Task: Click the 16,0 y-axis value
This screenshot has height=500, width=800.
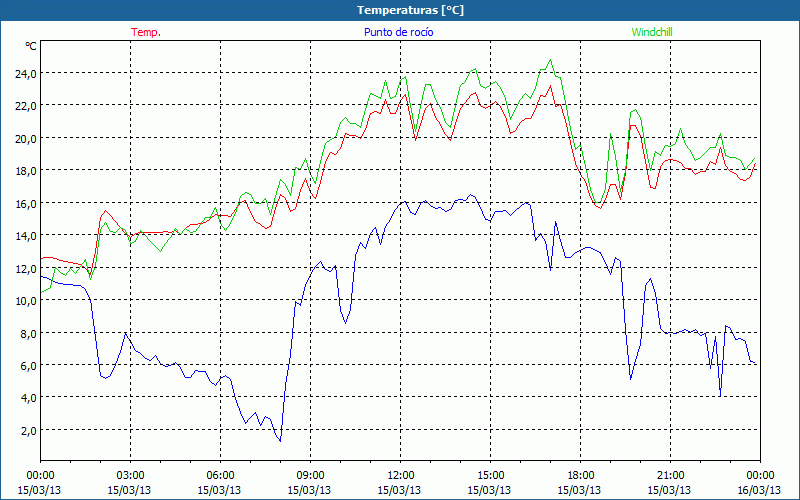Action: pyautogui.click(x=26, y=203)
